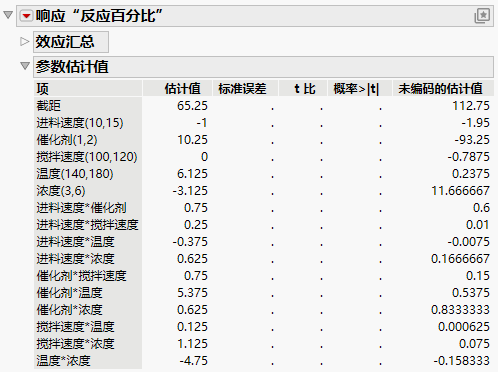The width and height of the screenshot is (498, 372).
Task: Click the estimate value 5.375 for 催化剂*温度
Action: tap(192, 293)
